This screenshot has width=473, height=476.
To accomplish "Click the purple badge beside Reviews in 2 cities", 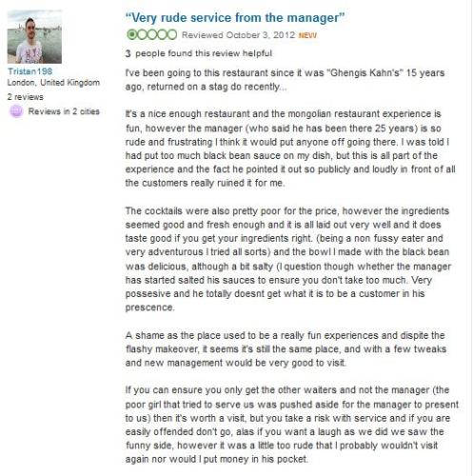I will [x=16, y=111].
